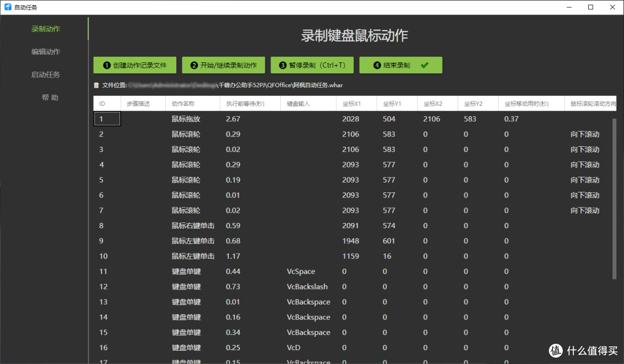Click the VcD keyboard input cell
This screenshot has height=364, width=624.
(294, 348)
